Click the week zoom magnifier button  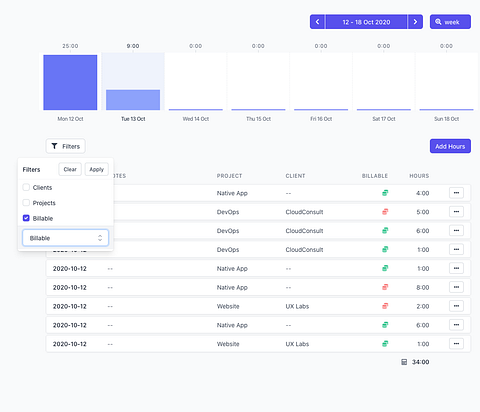click(450, 22)
